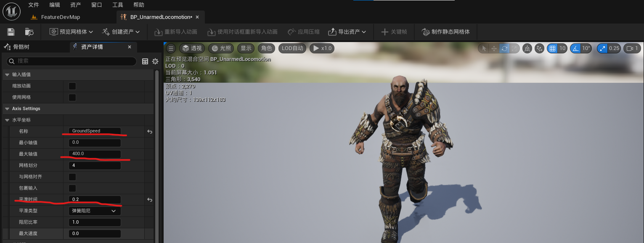Open the scale snap 0.25 value menu
Viewport: 644px width, 243px height.
(614, 48)
